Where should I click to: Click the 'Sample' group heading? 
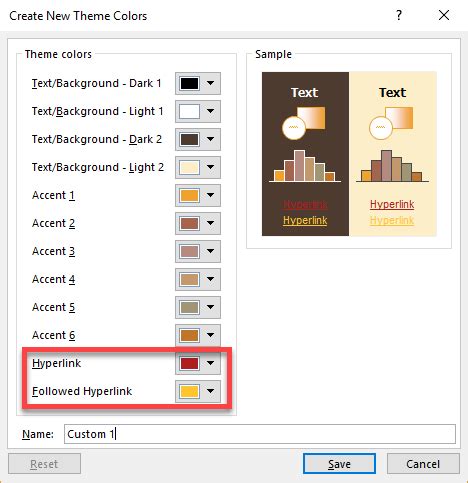point(273,54)
